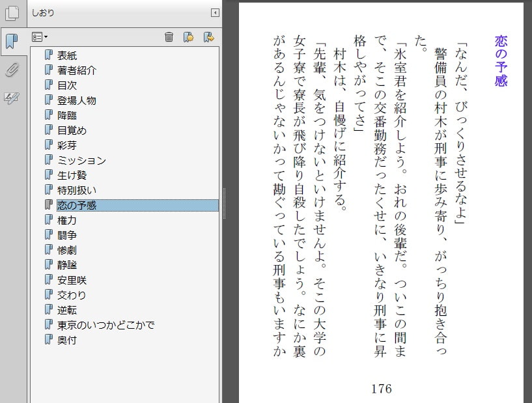Go to the ミッション bookmark
Screen dimensions: 532x403
(81, 160)
